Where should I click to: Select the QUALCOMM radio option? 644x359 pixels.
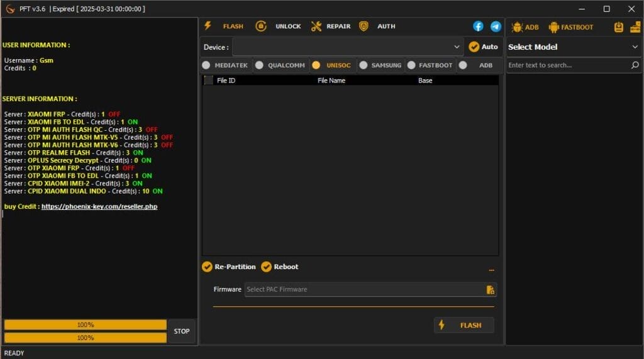click(280, 65)
